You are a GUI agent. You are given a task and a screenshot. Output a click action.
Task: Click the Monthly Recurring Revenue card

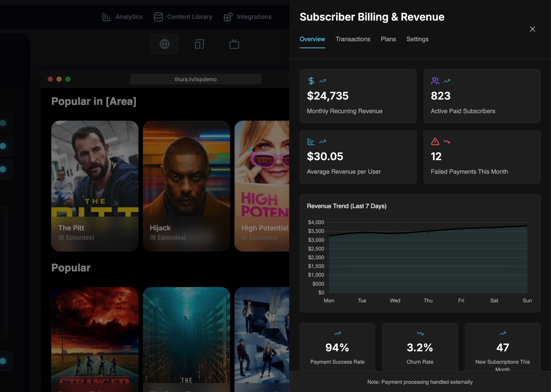358,96
